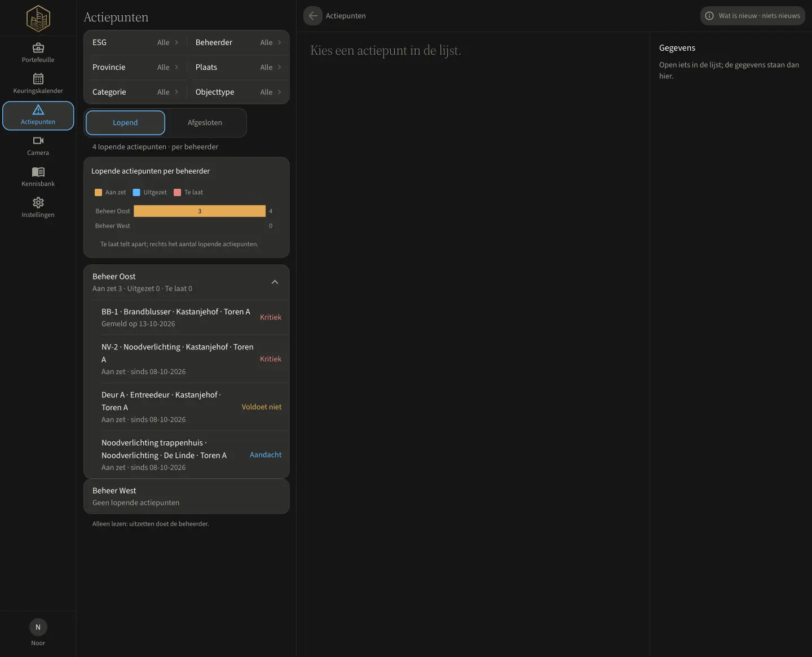Click the Beheer West chart row label
812x657 pixels.
tap(112, 226)
